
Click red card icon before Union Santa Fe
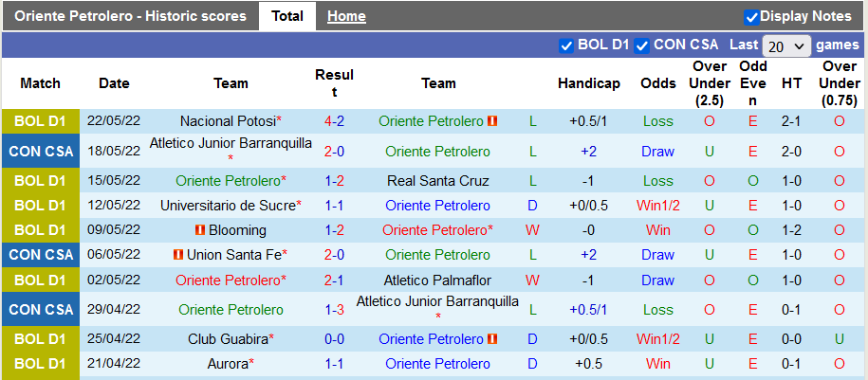pos(177,255)
